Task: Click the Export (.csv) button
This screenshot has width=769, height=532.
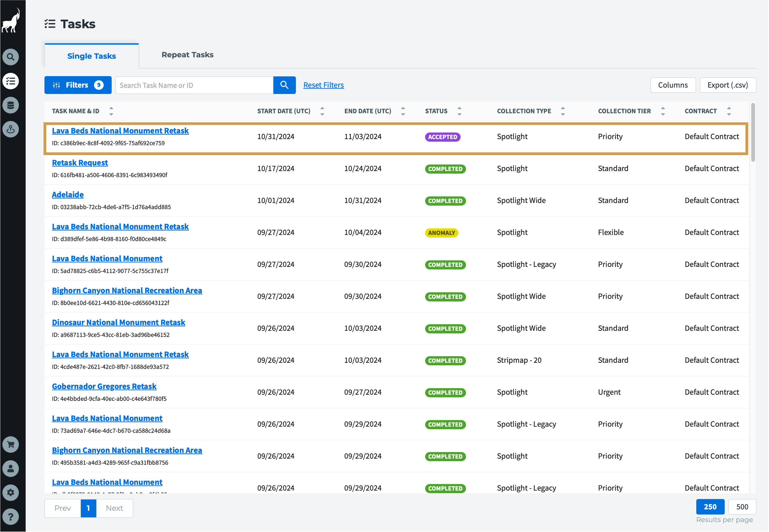Action: [728, 85]
